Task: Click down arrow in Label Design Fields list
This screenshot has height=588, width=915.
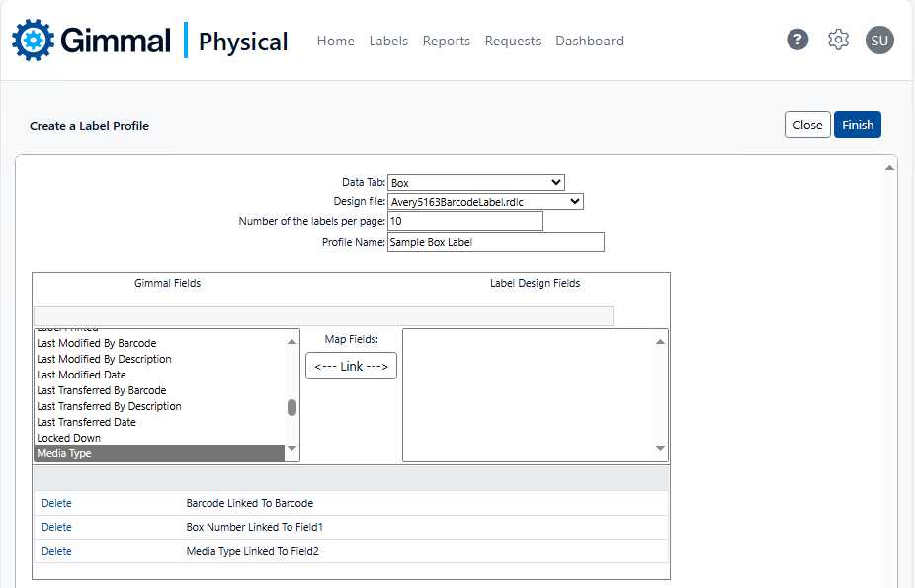Action: pos(661,449)
